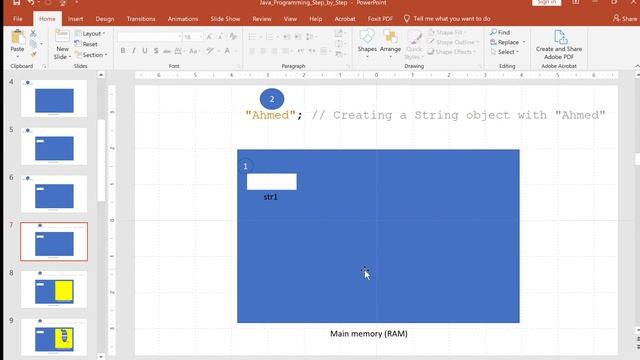Image resolution: width=640 pixels, height=360 pixels.
Task: Click the font name box
Action: point(149,37)
